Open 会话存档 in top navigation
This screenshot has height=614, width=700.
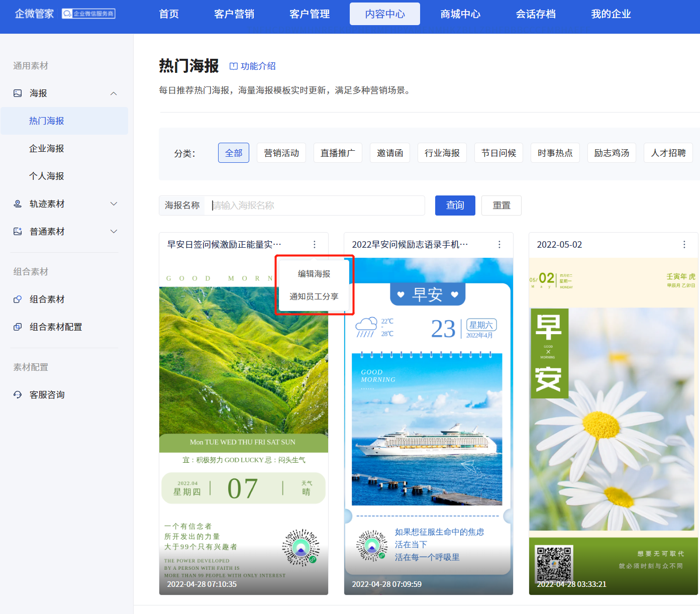point(536,14)
